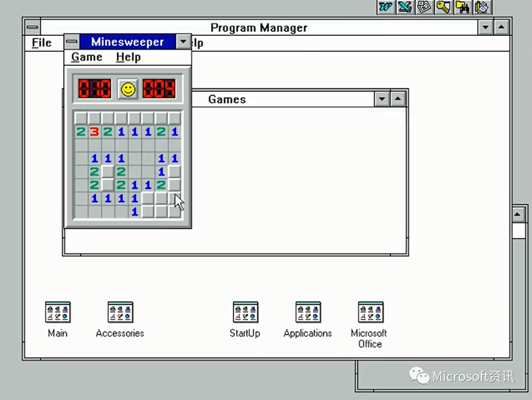Maximize the Games group window

(x=398, y=99)
